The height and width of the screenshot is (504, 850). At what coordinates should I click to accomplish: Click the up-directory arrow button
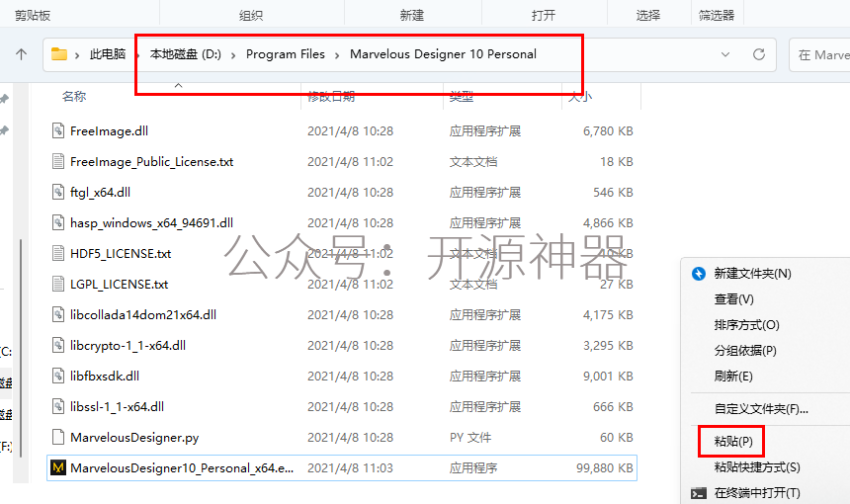21,54
